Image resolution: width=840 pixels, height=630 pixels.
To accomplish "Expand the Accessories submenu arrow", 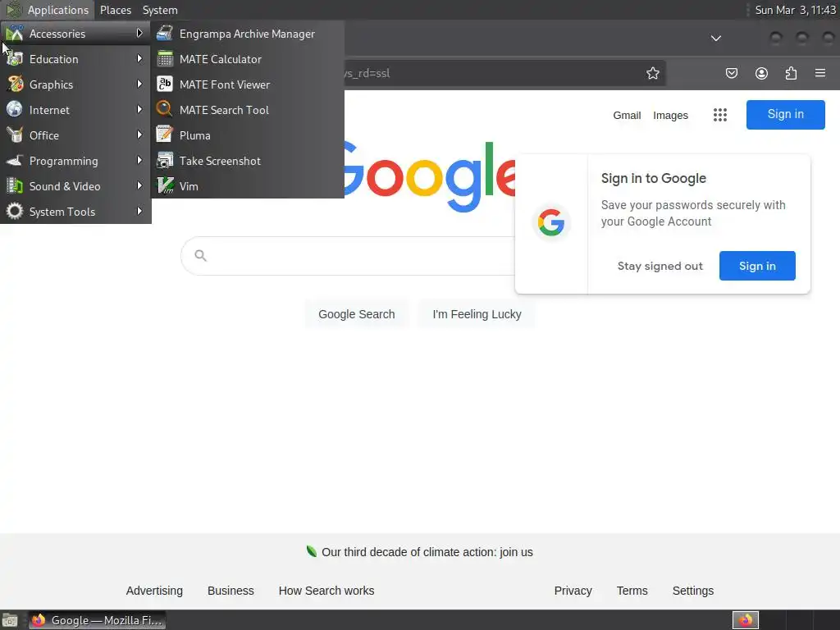I will point(139,33).
